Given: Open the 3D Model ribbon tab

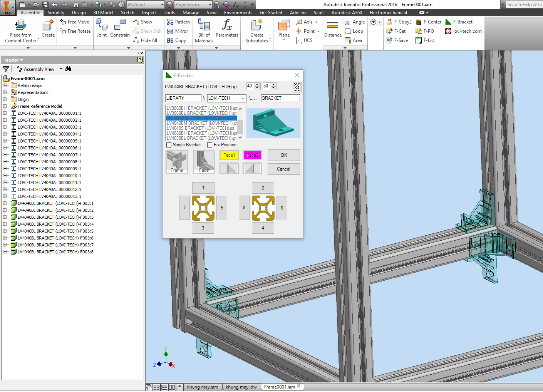Looking at the screenshot, I should pos(103,13).
